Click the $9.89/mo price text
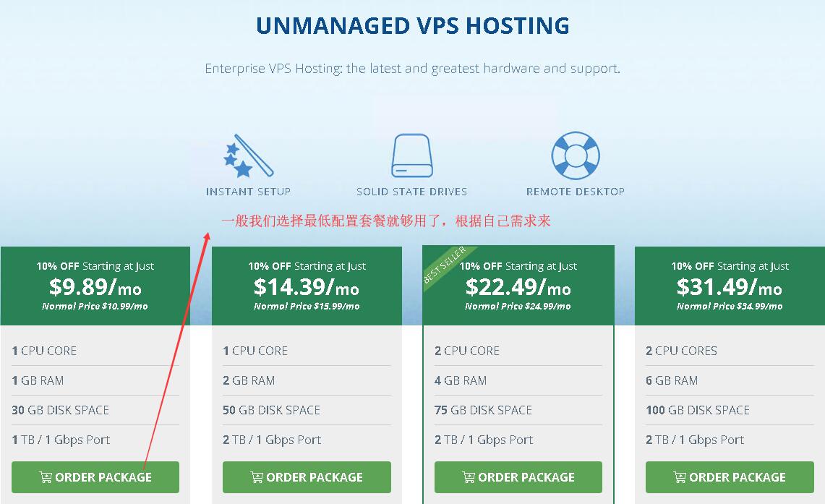The height and width of the screenshot is (504, 825). tap(95, 289)
